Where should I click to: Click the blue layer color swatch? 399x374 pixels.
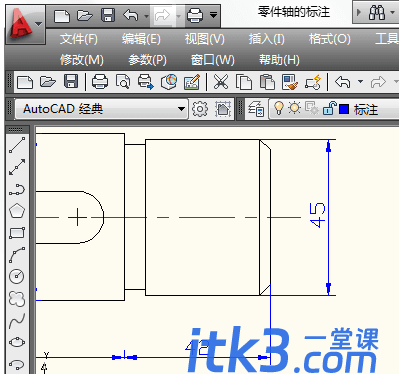[x=344, y=109]
